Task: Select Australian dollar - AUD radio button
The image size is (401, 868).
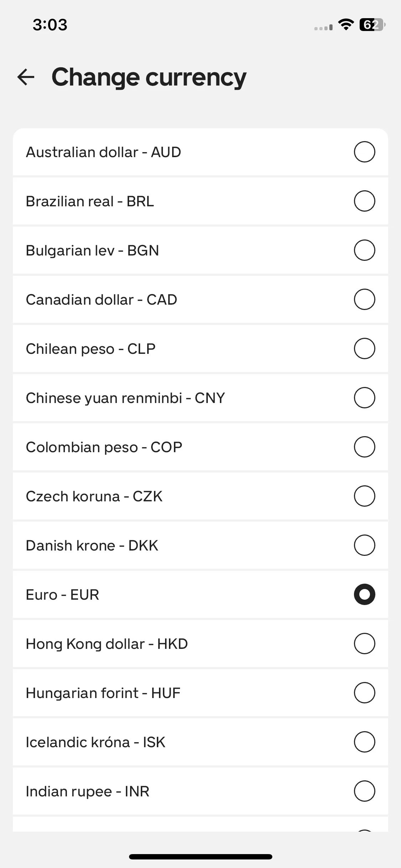Action: [x=364, y=152]
